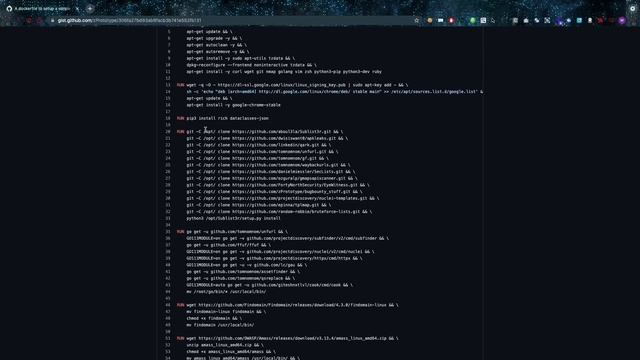Open a new tab with the plus button
The width and height of the screenshot is (640, 360).
pyautogui.click(x=90, y=8)
